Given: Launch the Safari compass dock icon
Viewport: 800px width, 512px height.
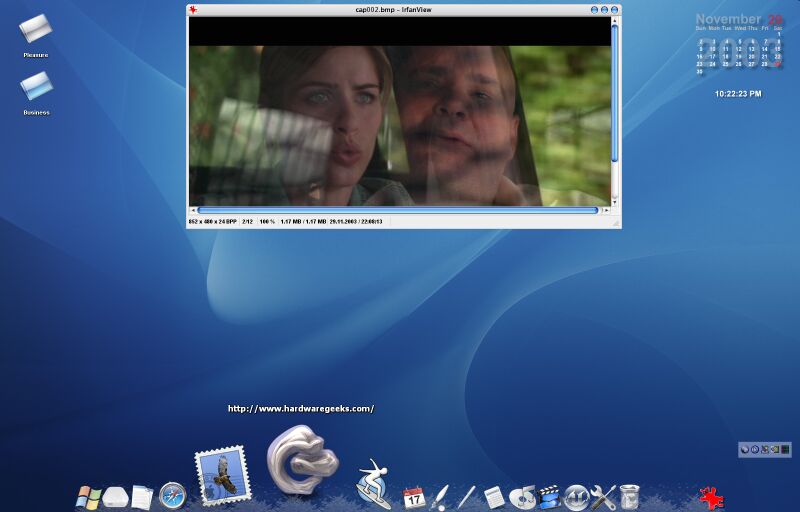Looking at the screenshot, I should click(x=172, y=496).
